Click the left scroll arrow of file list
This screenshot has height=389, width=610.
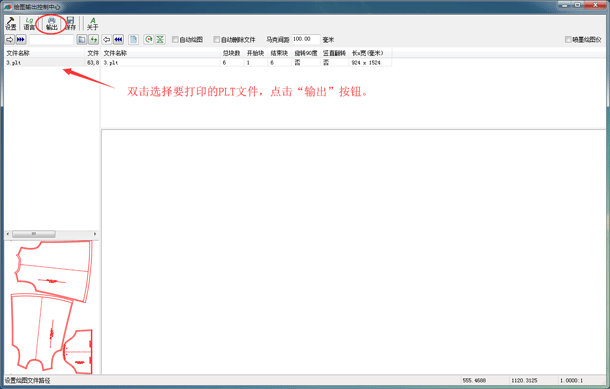[x=8, y=234]
